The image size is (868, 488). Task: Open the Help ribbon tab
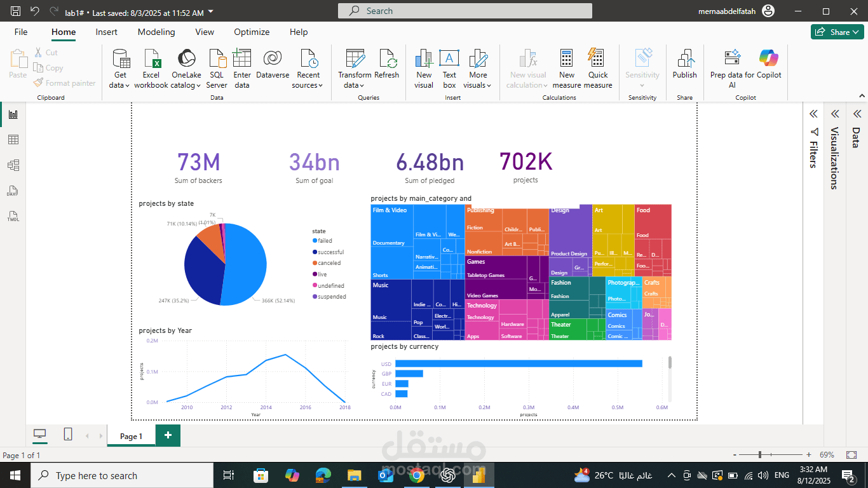[299, 32]
